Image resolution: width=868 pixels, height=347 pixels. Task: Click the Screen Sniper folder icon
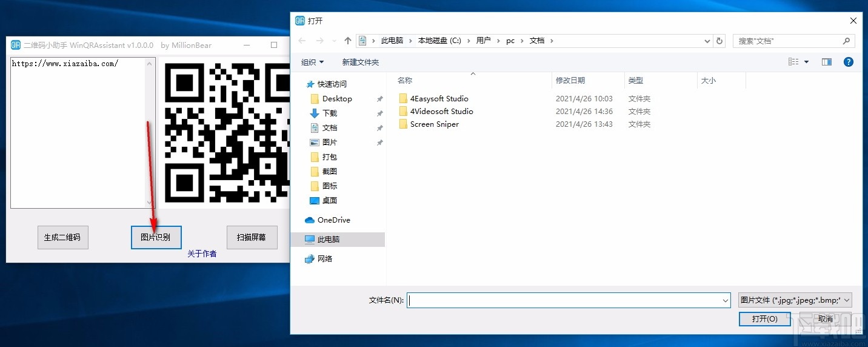point(404,124)
